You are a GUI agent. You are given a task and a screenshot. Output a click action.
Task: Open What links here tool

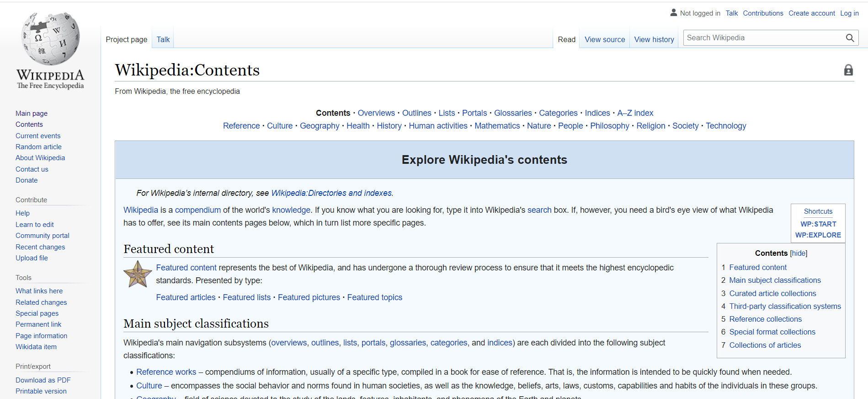click(x=39, y=291)
